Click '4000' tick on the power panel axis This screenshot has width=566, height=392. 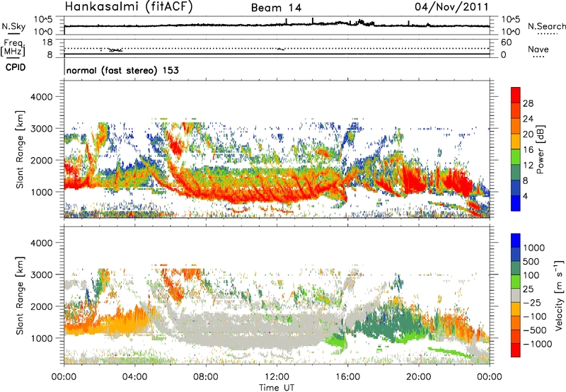pyautogui.click(x=41, y=97)
